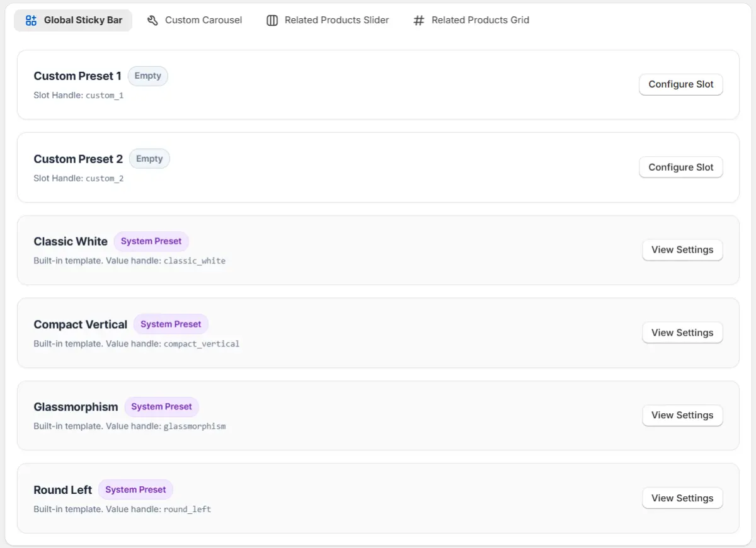This screenshot has width=756, height=548.
Task: Click the System Preset badge beside Classic White
Action: click(151, 241)
